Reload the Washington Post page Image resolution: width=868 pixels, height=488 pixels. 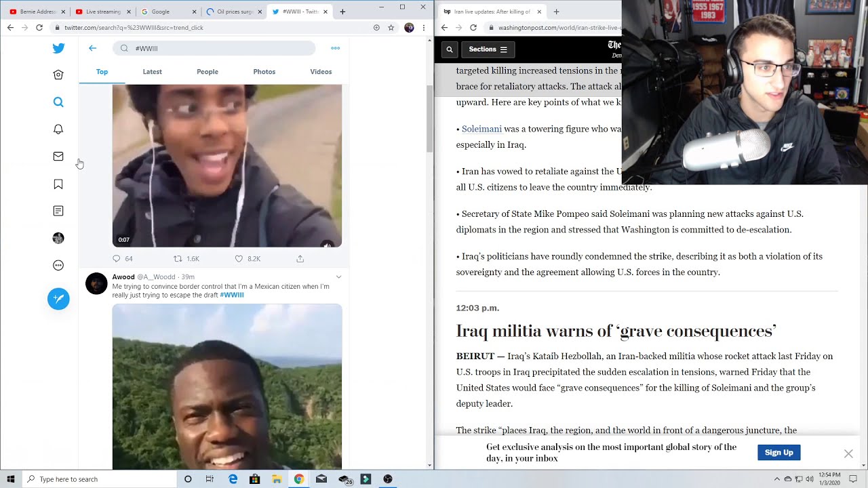click(473, 28)
